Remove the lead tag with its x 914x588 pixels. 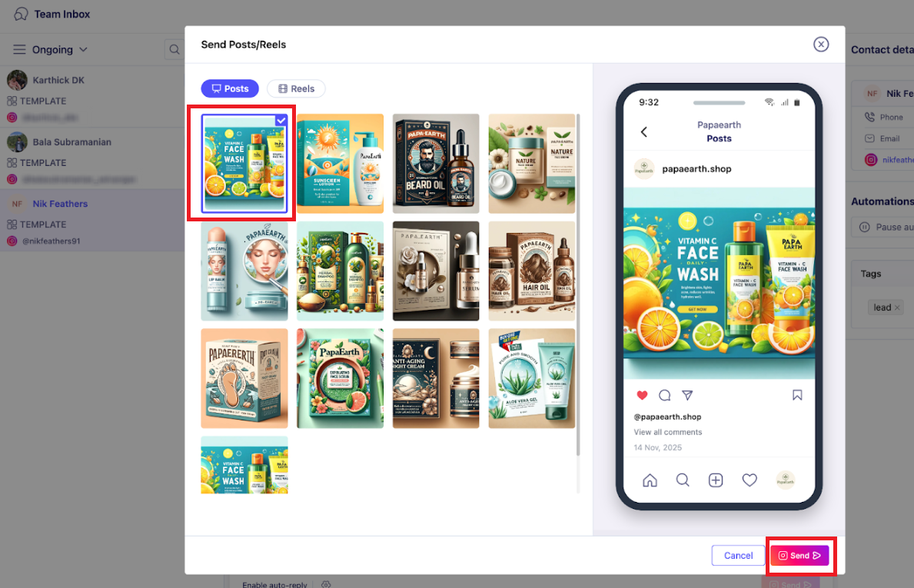(x=897, y=307)
